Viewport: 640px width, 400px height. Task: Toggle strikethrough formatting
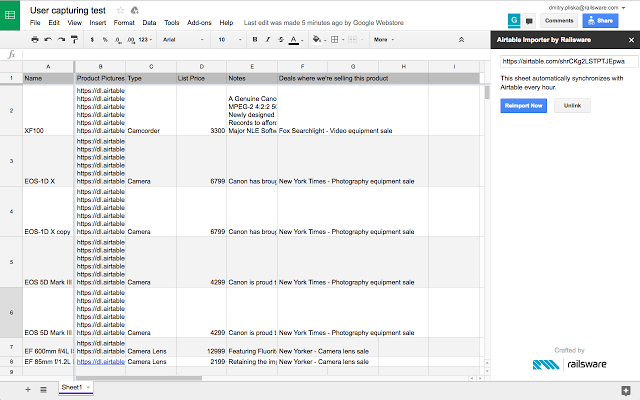tap(281, 40)
